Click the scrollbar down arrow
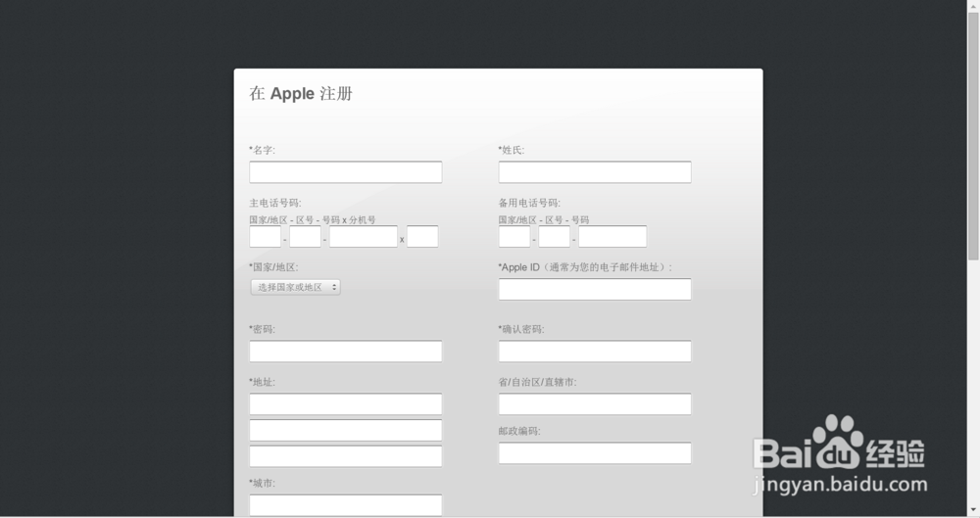This screenshot has width=980, height=518. click(973, 511)
